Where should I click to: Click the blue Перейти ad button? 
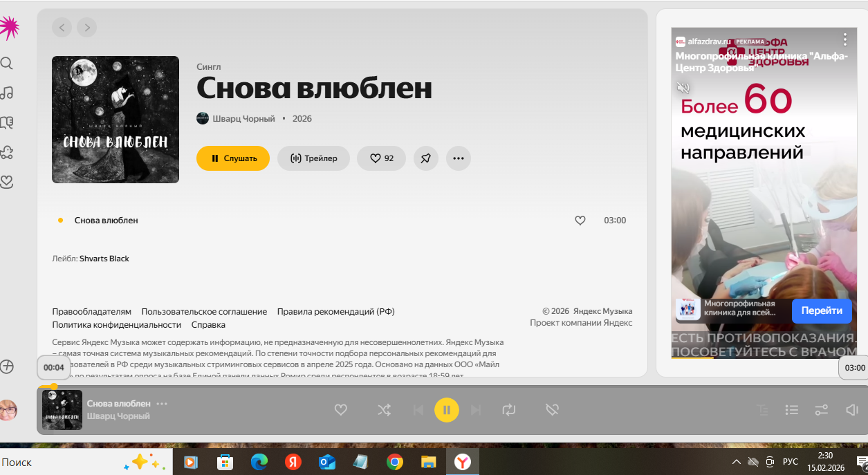click(x=822, y=311)
